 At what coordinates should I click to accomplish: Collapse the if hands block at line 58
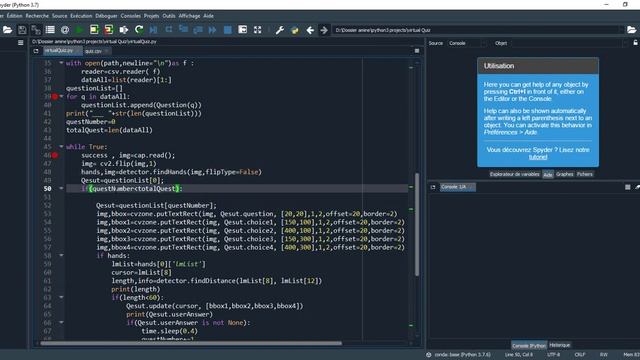[61, 256]
